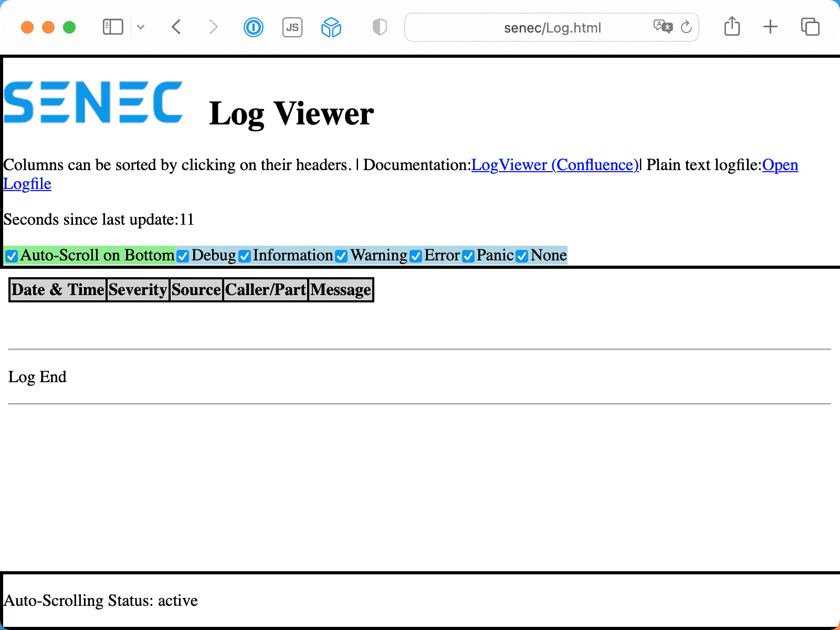This screenshot has width=840, height=630.
Task: Reload the Log Viewer page
Action: (687, 27)
